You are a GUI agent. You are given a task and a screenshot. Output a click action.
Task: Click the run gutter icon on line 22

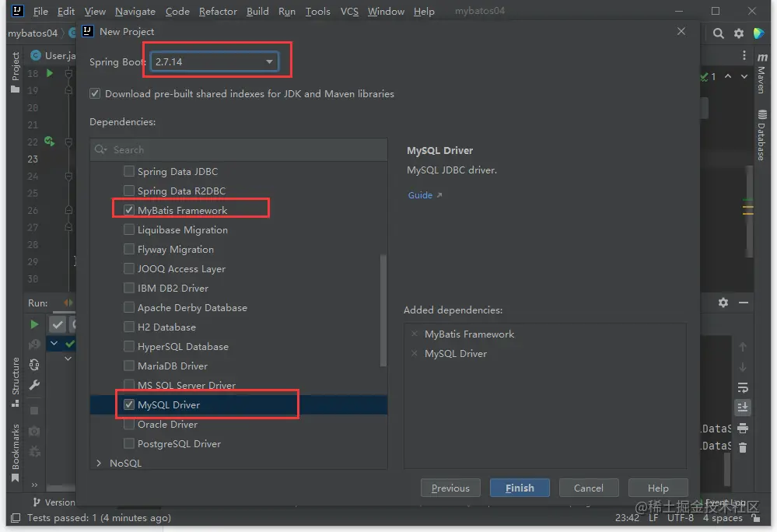50,142
